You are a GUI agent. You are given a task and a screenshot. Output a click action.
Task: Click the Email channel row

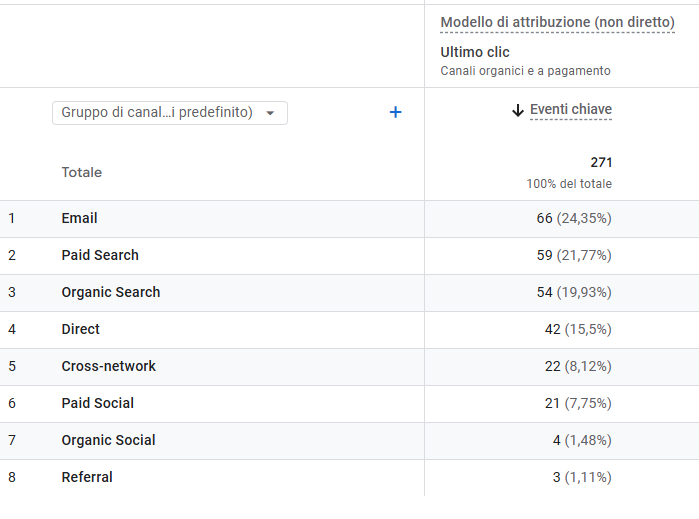79,218
